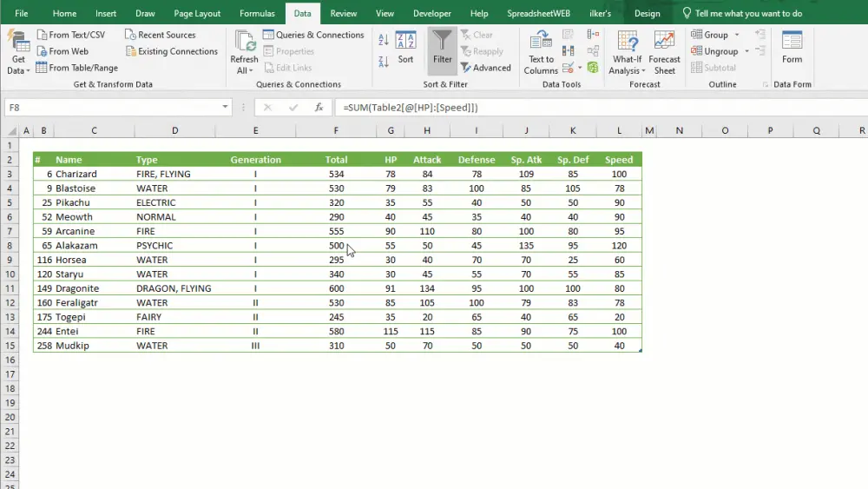Click Tell me what you want to do
The image size is (868, 489).
[742, 13]
